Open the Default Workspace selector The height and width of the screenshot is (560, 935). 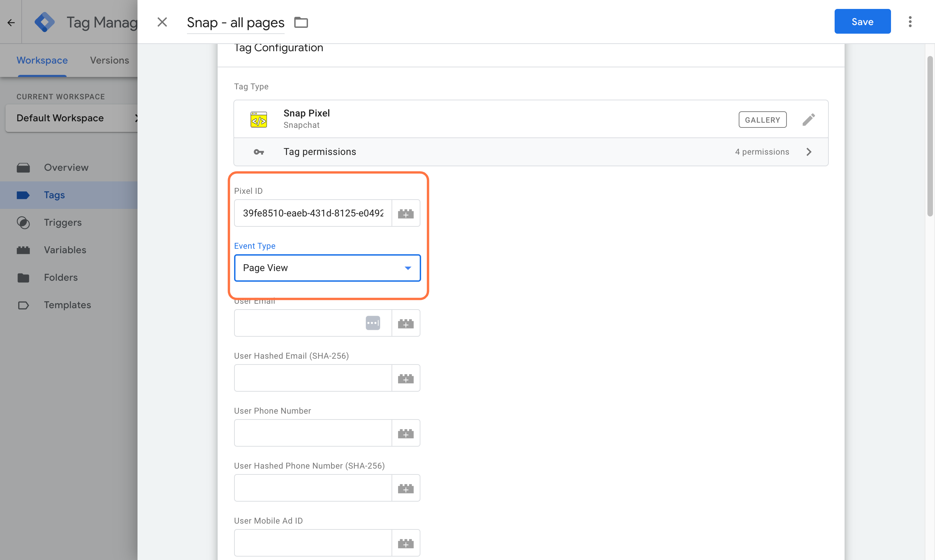pos(72,118)
